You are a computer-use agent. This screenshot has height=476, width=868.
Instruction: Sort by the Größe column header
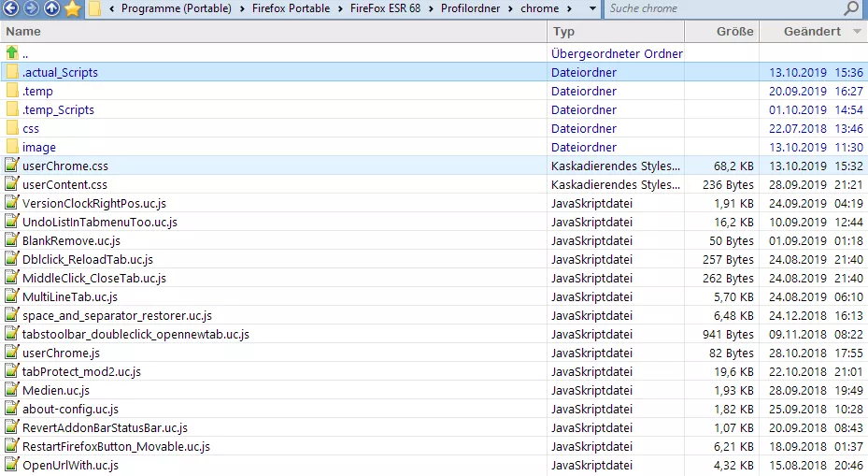tap(734, 31)
